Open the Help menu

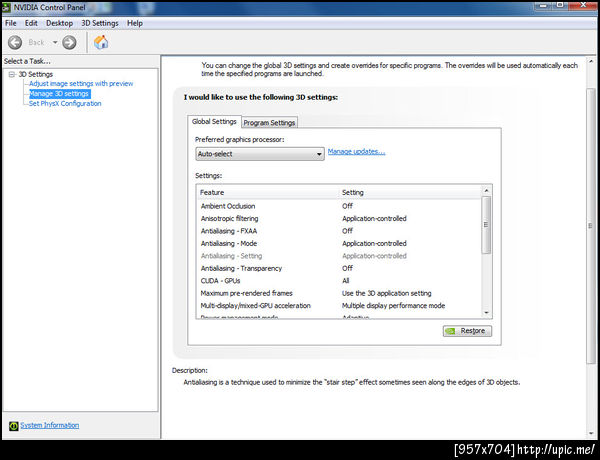(x=135, y=23)
